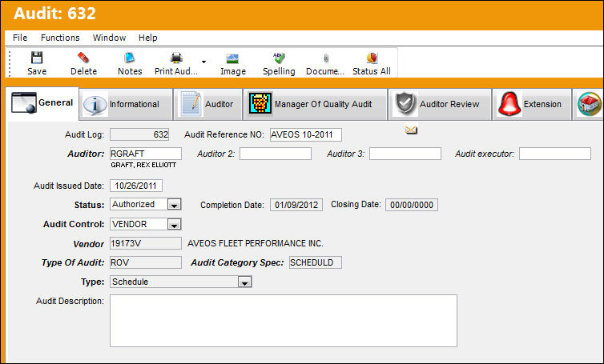Screen dimensions: 604x364
Task: Click the Auditor 3 input field
Action: click(x=405, y=154)
